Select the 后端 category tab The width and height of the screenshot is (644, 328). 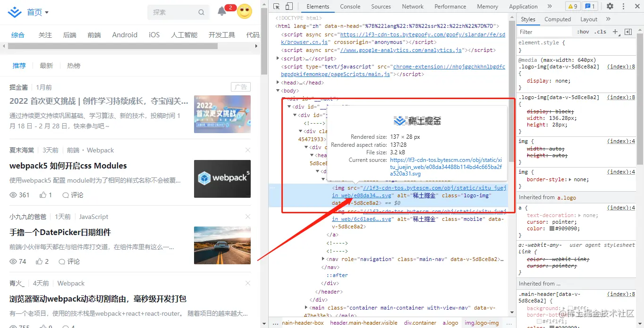[x=69, y=35]
